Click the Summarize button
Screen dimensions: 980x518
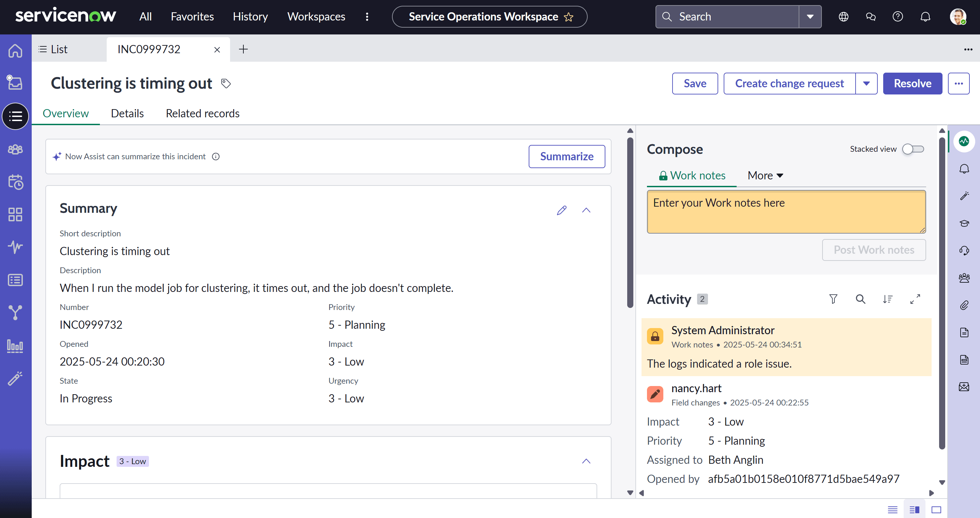(x=567, y=157)
